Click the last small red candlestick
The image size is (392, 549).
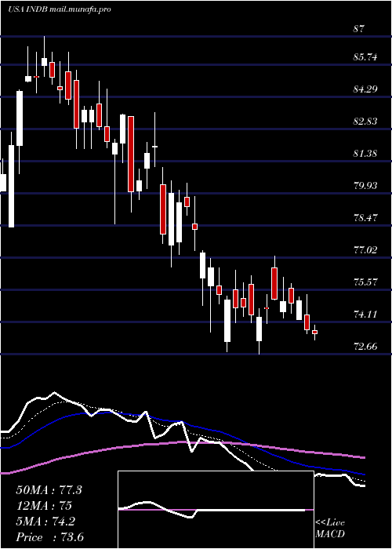314,332
